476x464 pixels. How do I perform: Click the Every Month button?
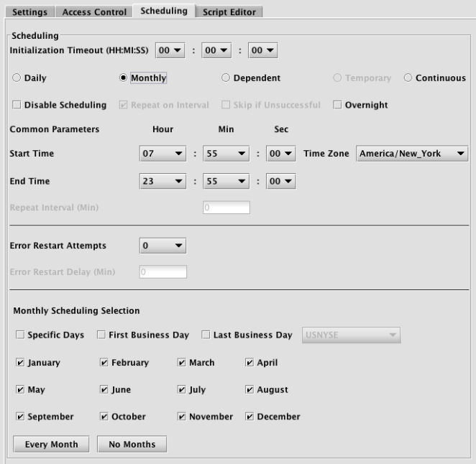click(51, 445)
